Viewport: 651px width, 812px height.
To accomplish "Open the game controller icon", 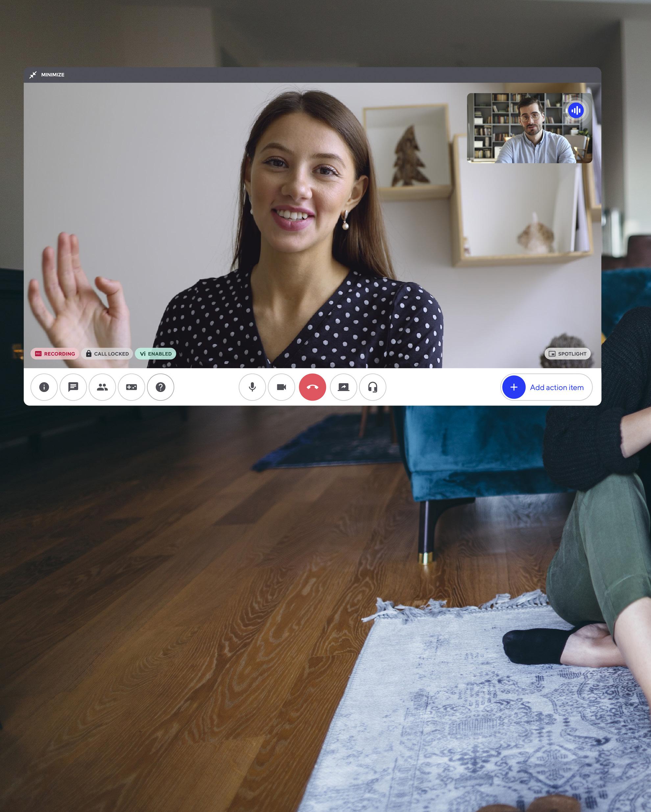I will point(132,387).
